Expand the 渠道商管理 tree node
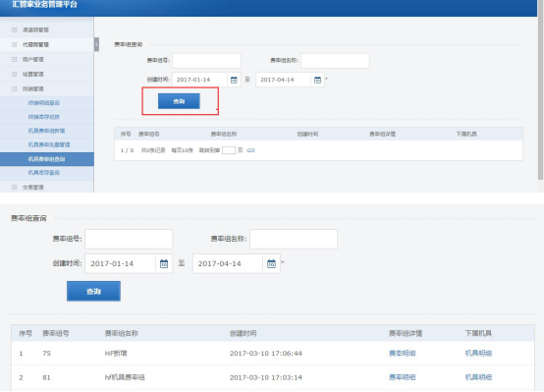 point(14,29)
